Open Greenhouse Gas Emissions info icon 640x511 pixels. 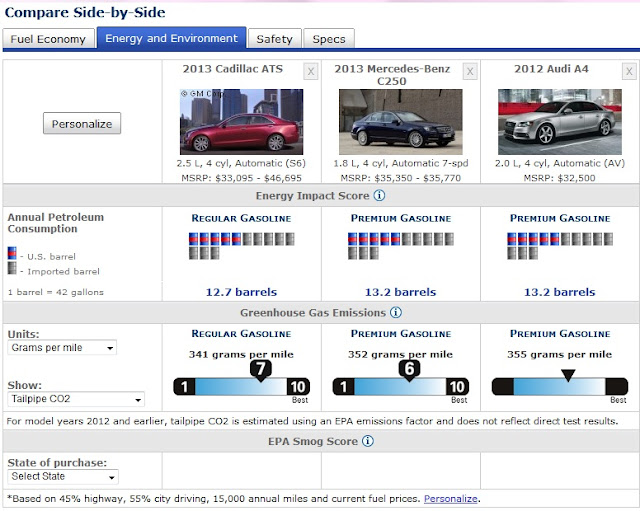click(x=396, y=313)
